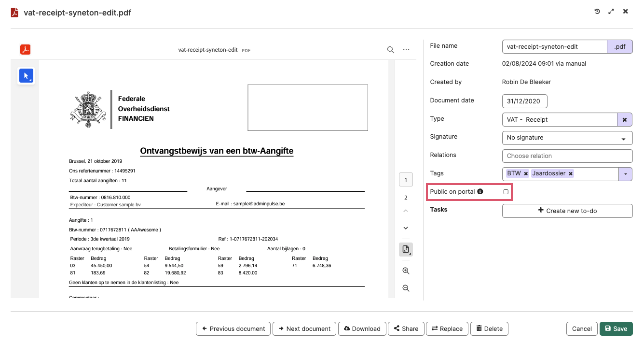Clear the VAT - Receipt type
This screenshot has height=343, width=644.
click(x=625, y=119)
